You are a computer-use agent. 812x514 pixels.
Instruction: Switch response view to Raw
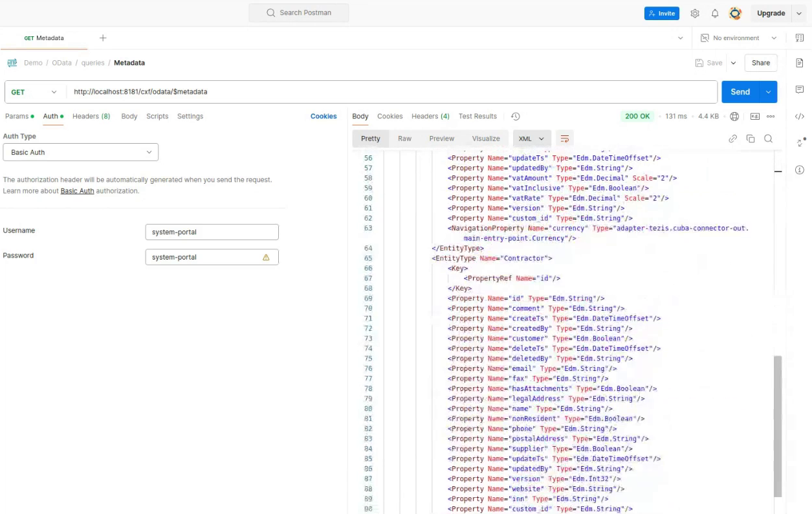404,138
